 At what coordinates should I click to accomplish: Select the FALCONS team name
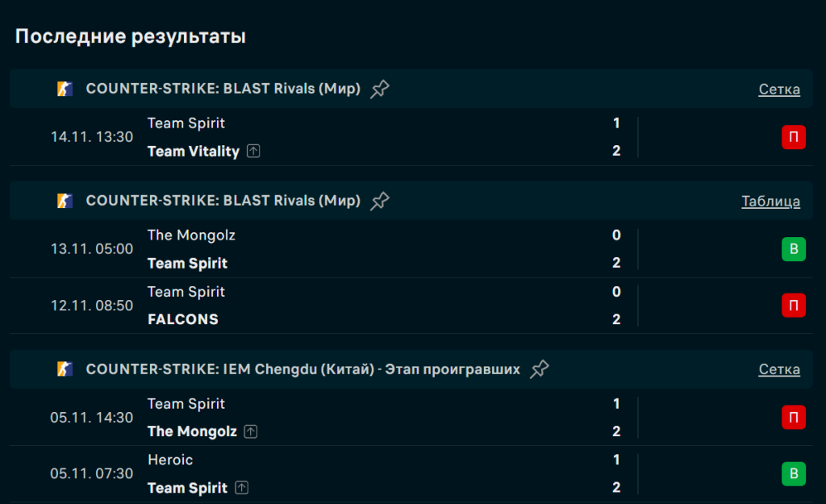click(x=183, y=319)
